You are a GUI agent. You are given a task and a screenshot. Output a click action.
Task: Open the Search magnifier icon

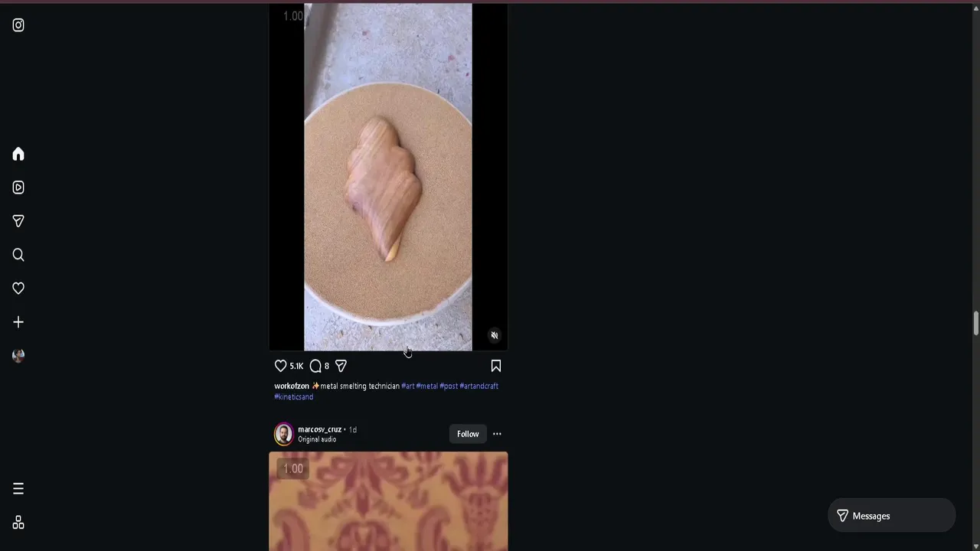point(18,255)
